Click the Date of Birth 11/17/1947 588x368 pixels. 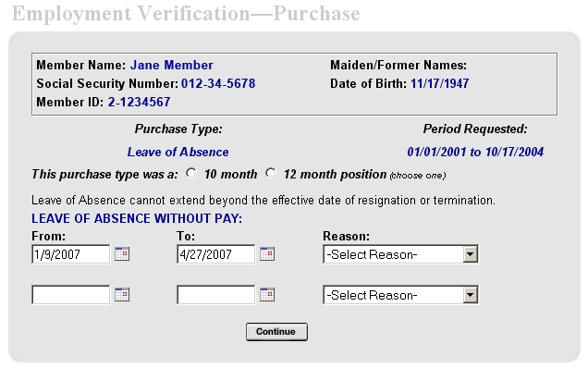point(440,83)
